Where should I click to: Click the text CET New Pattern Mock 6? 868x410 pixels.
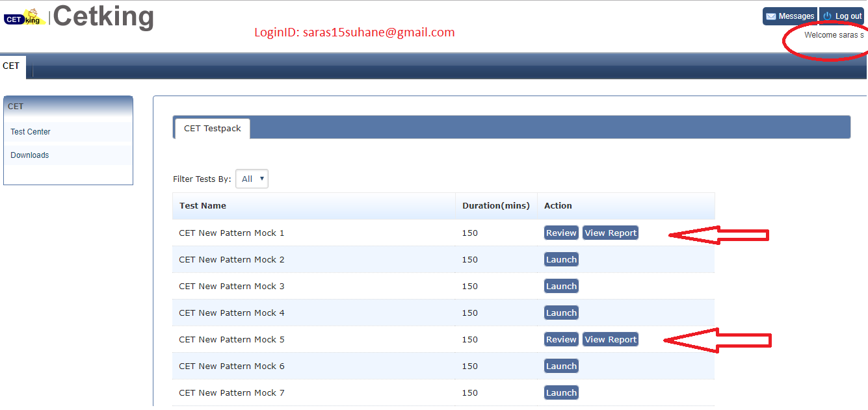point(231,366)
